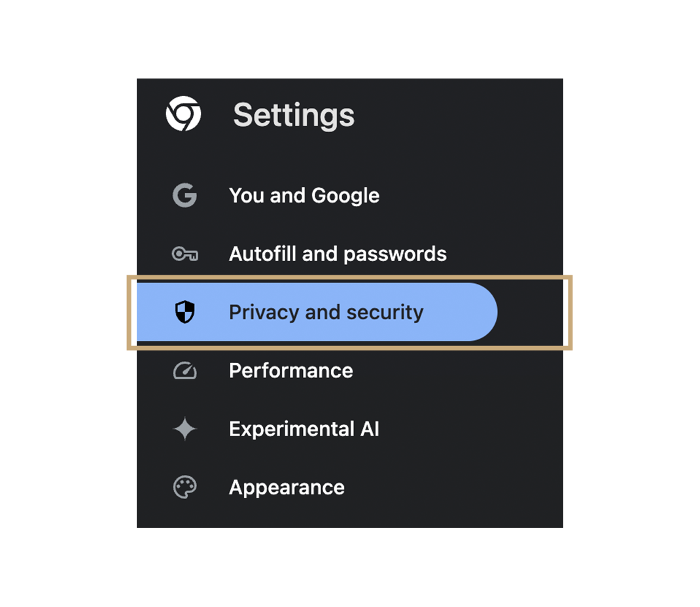700x607 pixels.
Task: Click the palette Appearance icon
Action: tap(184, 487)
